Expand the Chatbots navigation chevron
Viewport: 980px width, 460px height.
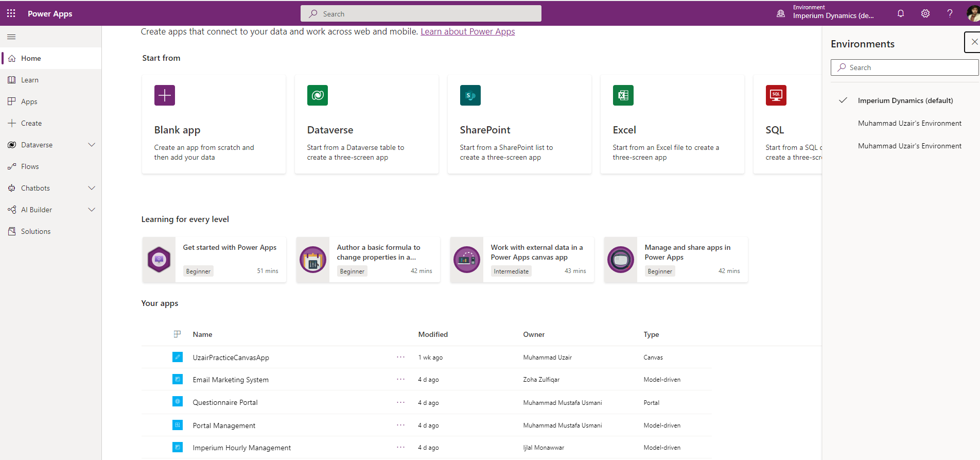tap(92, 188)
